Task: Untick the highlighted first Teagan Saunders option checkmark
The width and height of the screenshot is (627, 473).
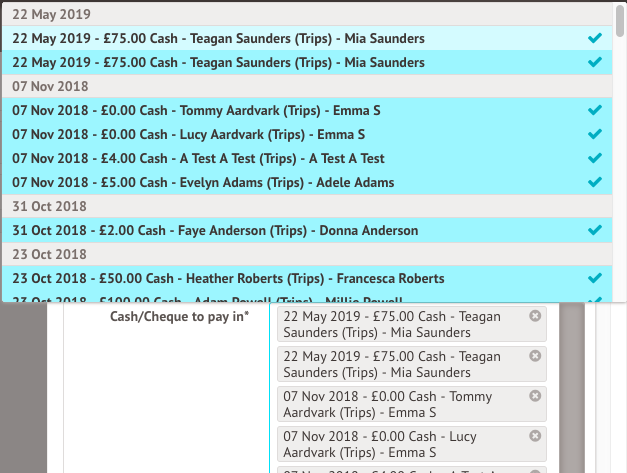Action: click(x=597, y=38)
